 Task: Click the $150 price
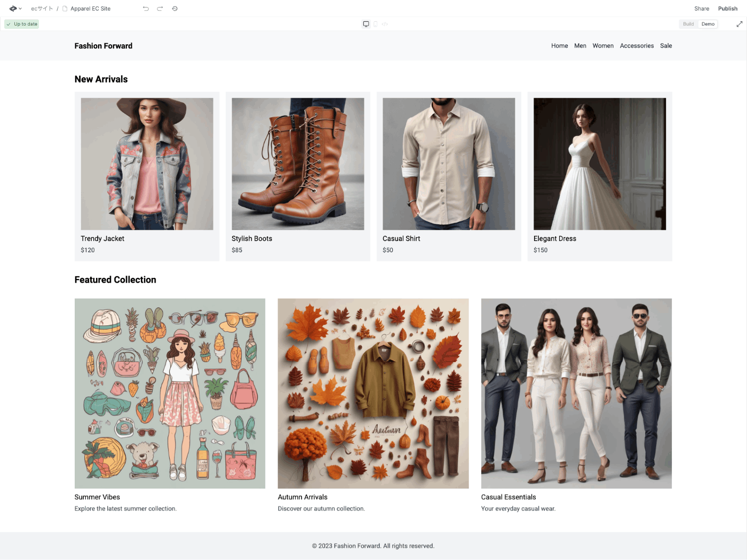point(541,250)
